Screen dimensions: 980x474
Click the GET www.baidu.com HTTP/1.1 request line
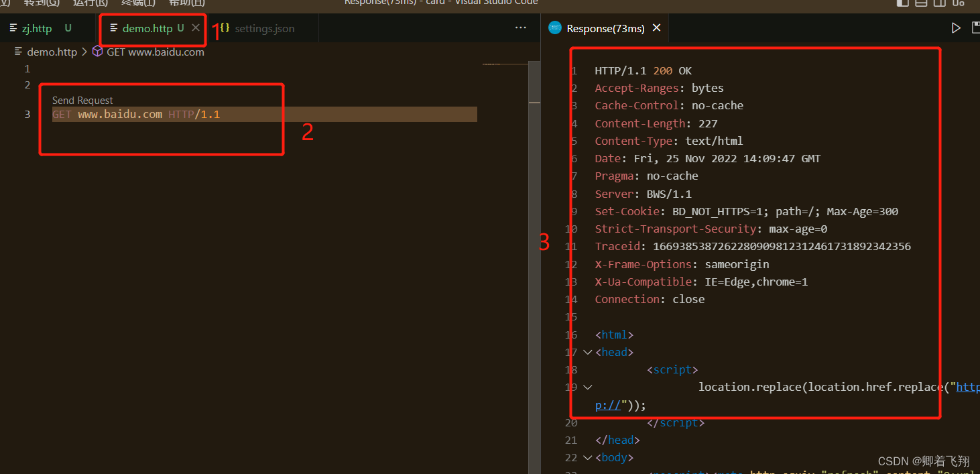(136, 114)
